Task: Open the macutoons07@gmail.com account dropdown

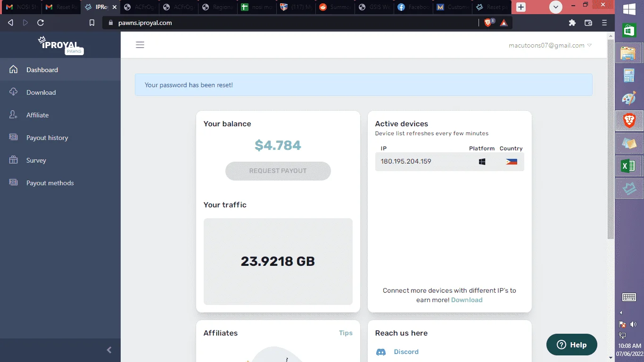Action: pyautogui.click(x=550, y=46)
